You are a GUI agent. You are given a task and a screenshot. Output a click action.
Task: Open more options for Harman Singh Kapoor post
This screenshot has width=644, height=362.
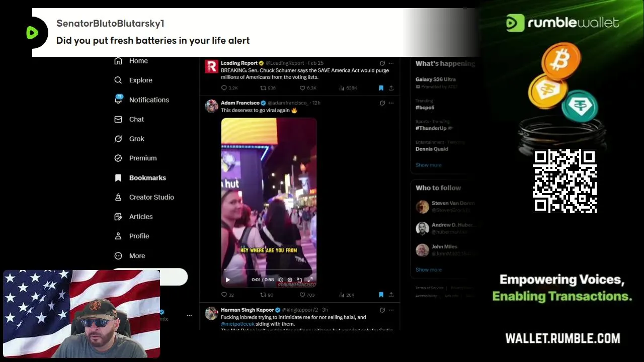pyautogui.click(x=391, y=310)
